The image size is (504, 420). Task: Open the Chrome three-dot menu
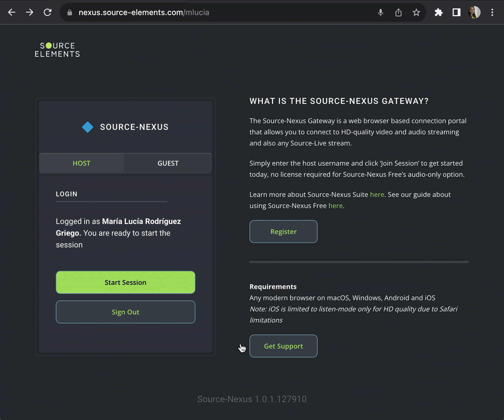coord(492,13)
